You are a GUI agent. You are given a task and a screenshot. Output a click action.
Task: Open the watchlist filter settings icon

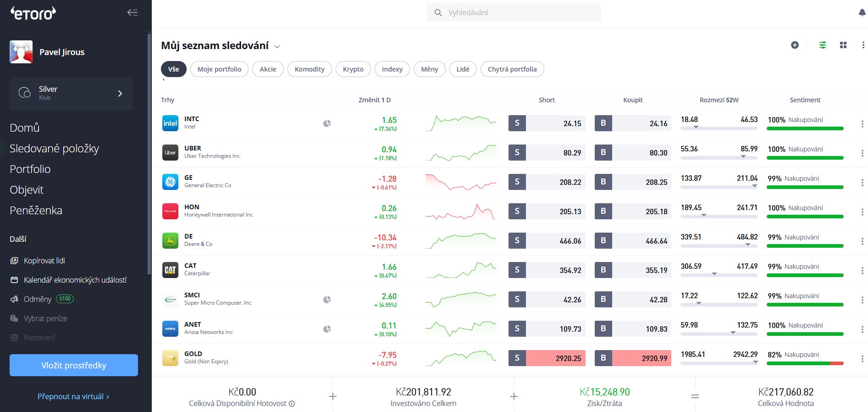tap(823, 45)
